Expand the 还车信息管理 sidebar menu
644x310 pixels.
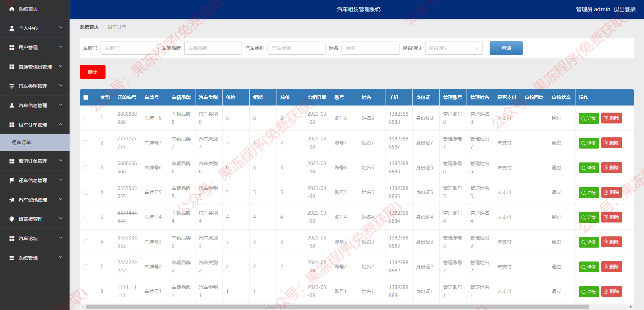[x=35, y=180]
